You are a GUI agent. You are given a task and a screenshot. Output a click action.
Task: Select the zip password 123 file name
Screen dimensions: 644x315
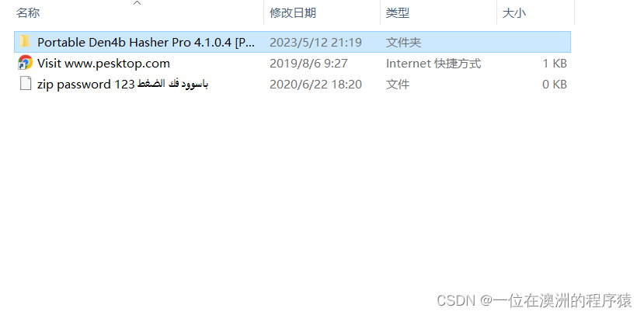click(123, 84)
